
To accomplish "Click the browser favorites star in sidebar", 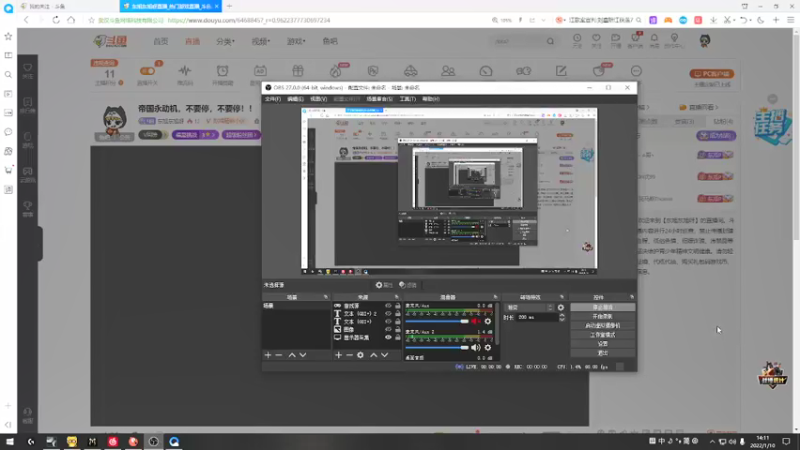I will coord(8,36).
